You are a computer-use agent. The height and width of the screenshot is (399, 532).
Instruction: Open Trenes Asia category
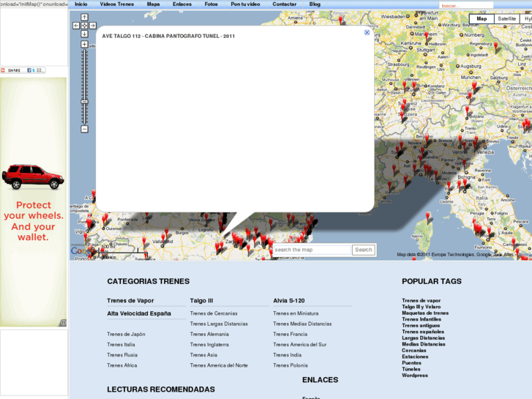click(203, 355)
